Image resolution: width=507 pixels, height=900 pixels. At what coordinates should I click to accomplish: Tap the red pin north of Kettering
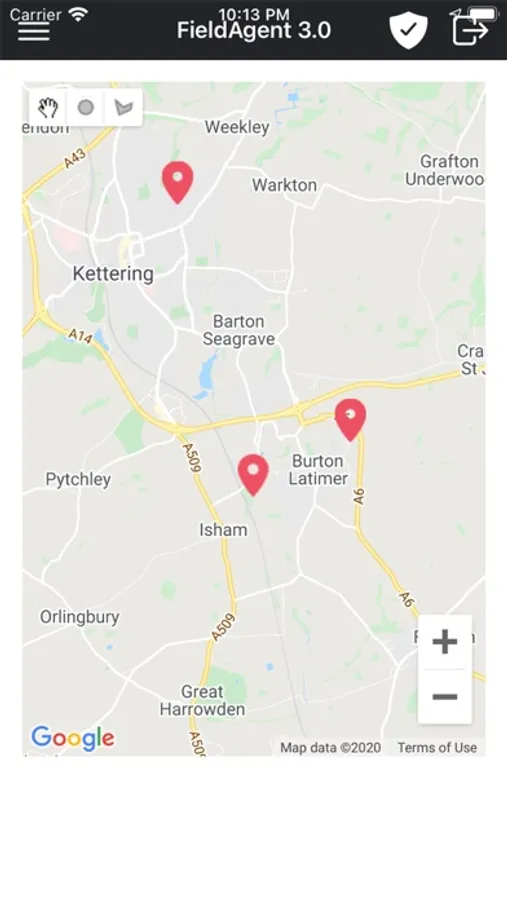[177, 182]
